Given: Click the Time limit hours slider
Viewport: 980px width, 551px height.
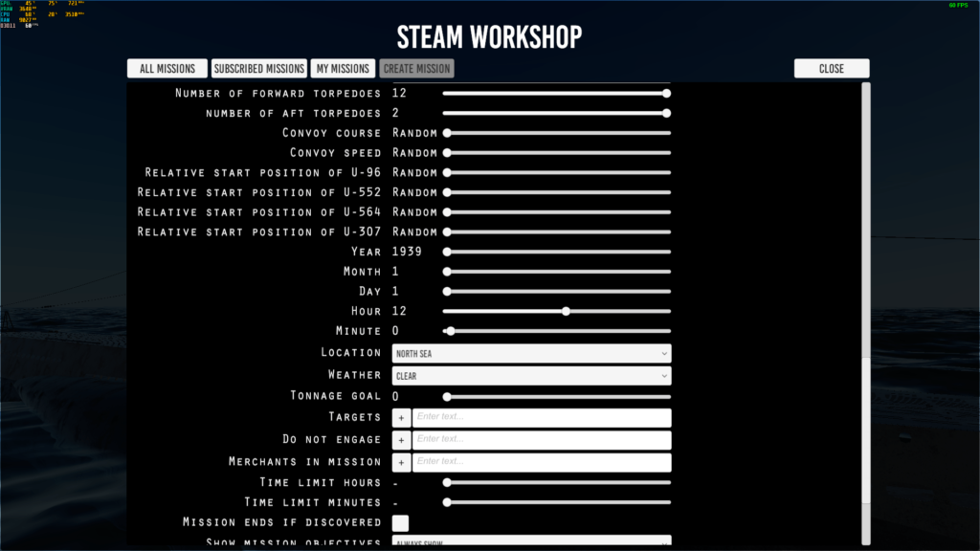Looking at the screenshot, I should (x=556, y=483).
